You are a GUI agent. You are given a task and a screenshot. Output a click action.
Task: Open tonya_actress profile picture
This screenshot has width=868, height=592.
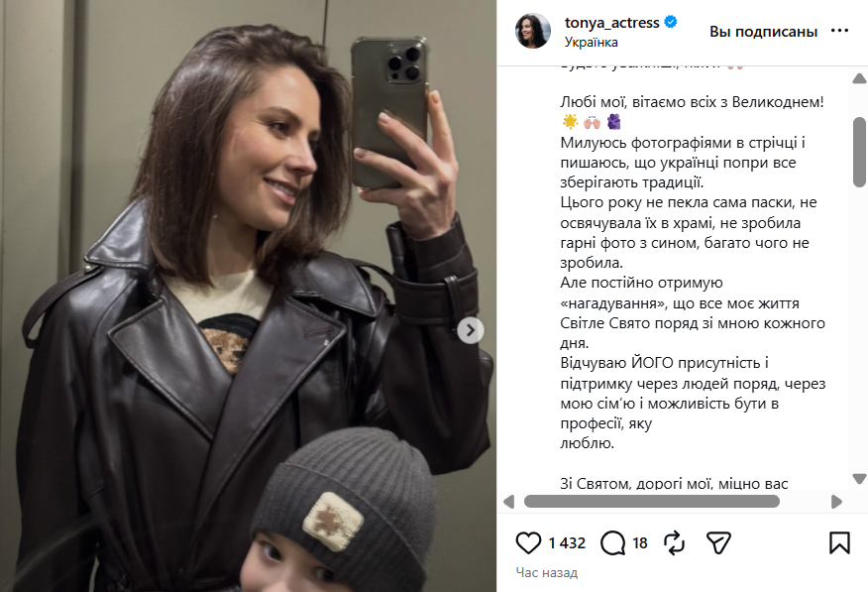point(532,31)
